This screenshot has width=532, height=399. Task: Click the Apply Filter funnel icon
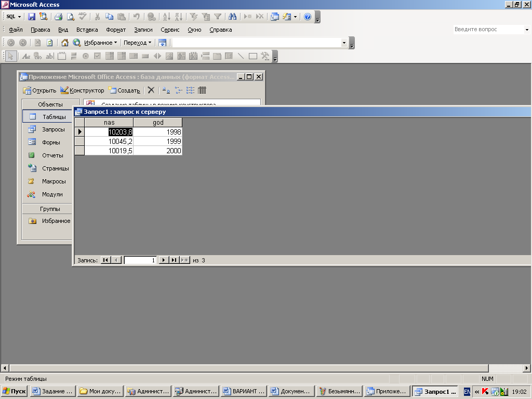coord(218,17)
